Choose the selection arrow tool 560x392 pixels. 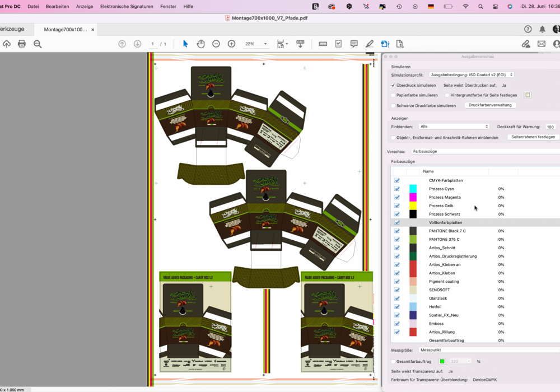tap(185, 44)
